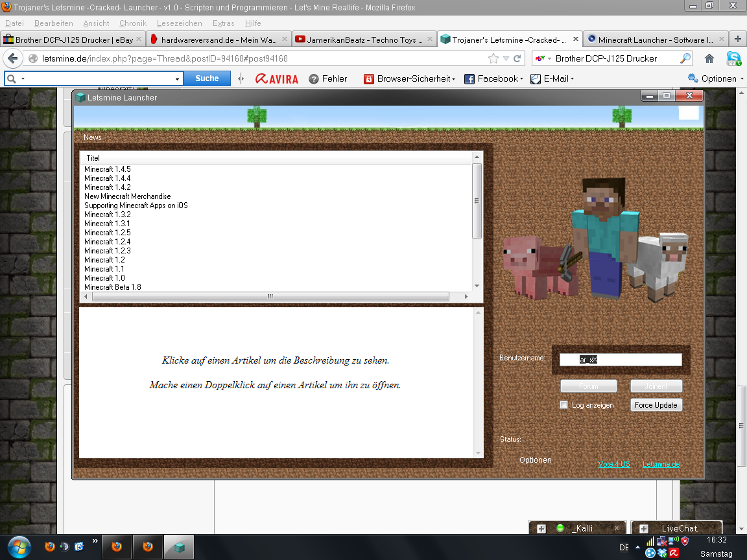Click the Avira logo in toolbar
The width and height of the screenshot is (747, 560).
click(277, 78)
